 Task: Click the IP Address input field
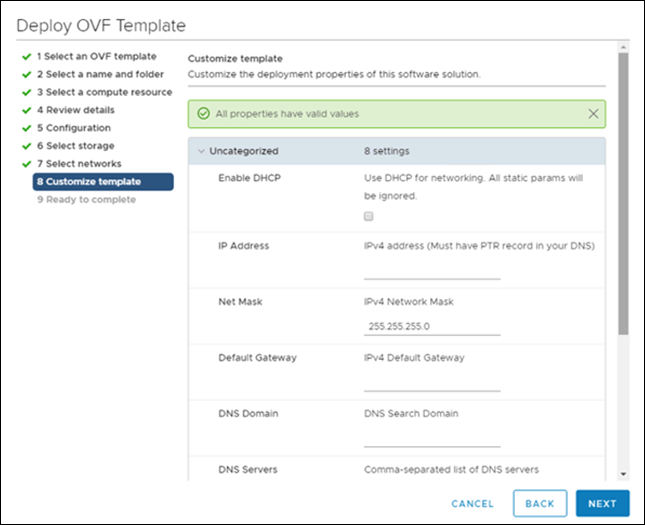[432, 271]
